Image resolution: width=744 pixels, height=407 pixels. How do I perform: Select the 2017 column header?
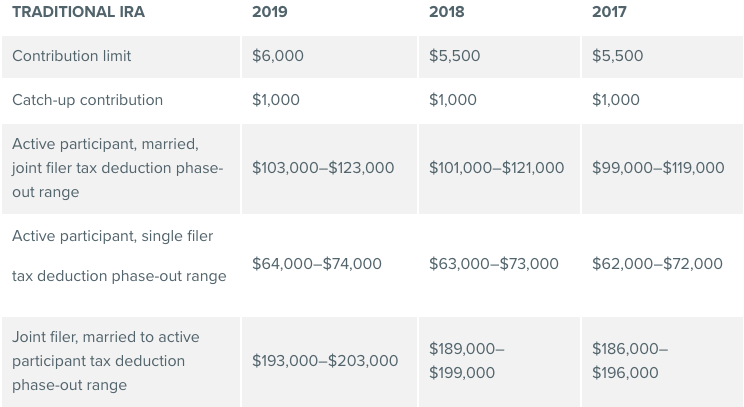pyautogui.click(x=609, y=12)
